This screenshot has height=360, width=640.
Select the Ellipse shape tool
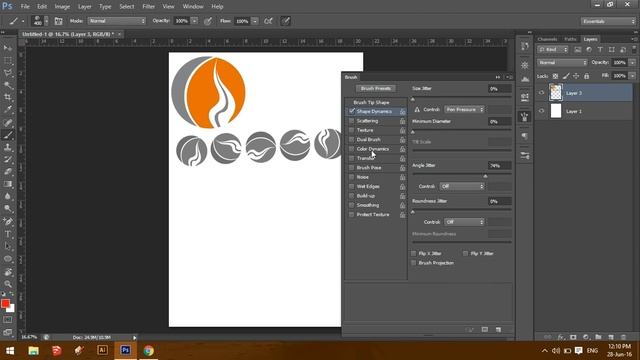point(8,259)
